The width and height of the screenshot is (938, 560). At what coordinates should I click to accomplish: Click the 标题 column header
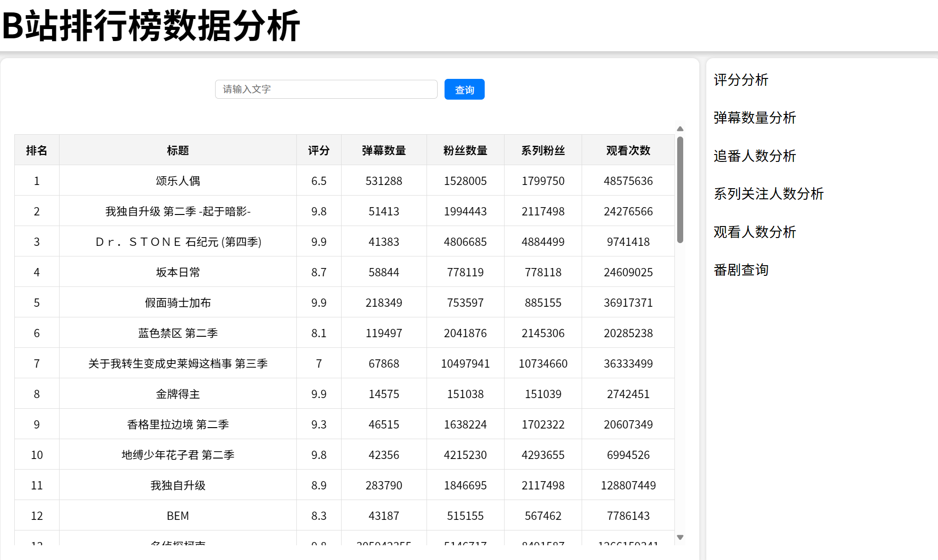pyautogui.click(x=178, y=150)
